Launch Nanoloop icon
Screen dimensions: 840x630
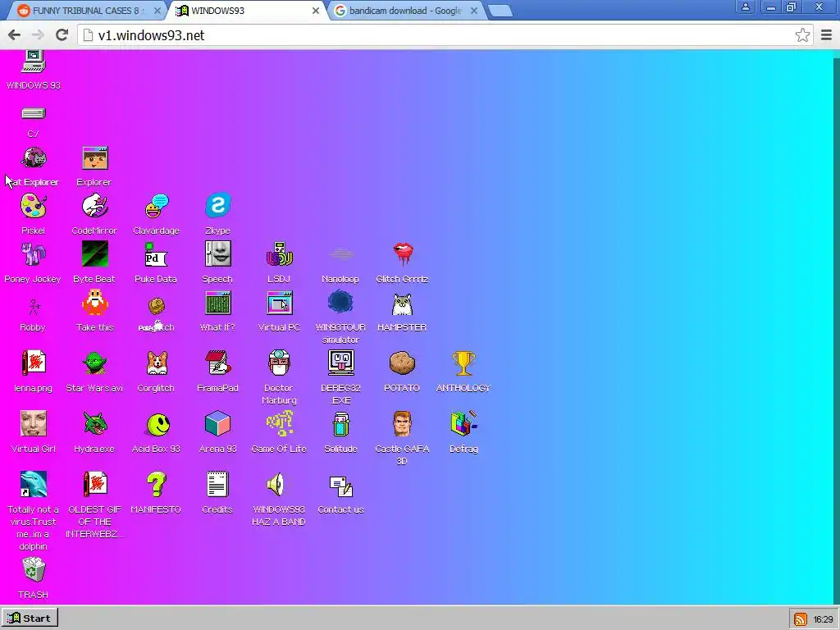coord(340,254)
